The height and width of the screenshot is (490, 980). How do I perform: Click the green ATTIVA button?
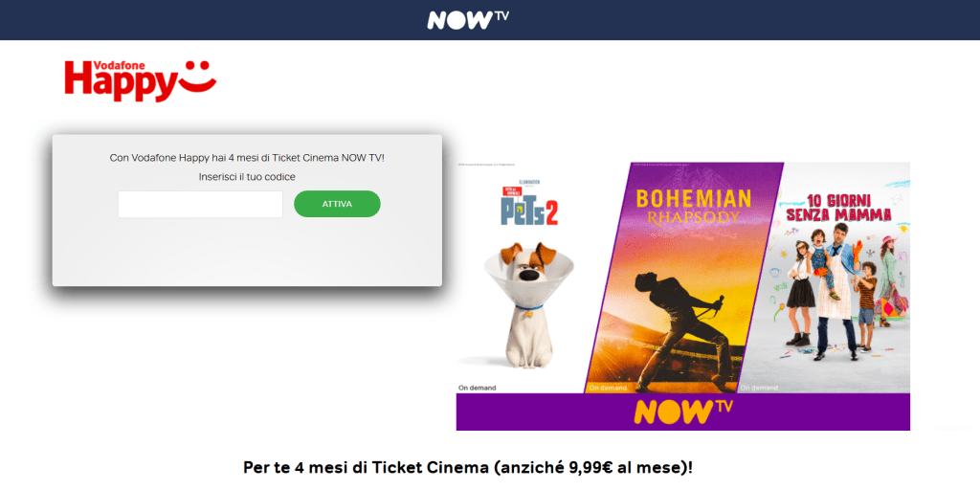tap(337, 204)
